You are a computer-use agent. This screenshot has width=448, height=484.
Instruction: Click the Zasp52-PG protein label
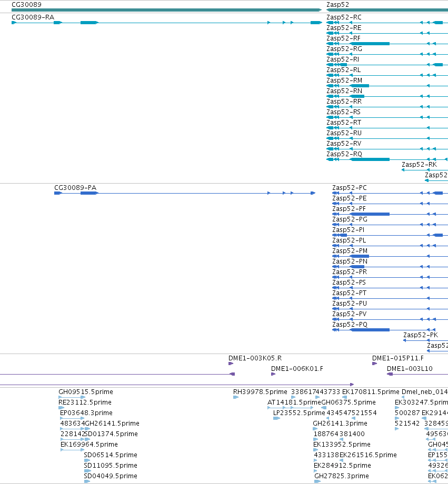pyautogui.click(x=350, y=219)
